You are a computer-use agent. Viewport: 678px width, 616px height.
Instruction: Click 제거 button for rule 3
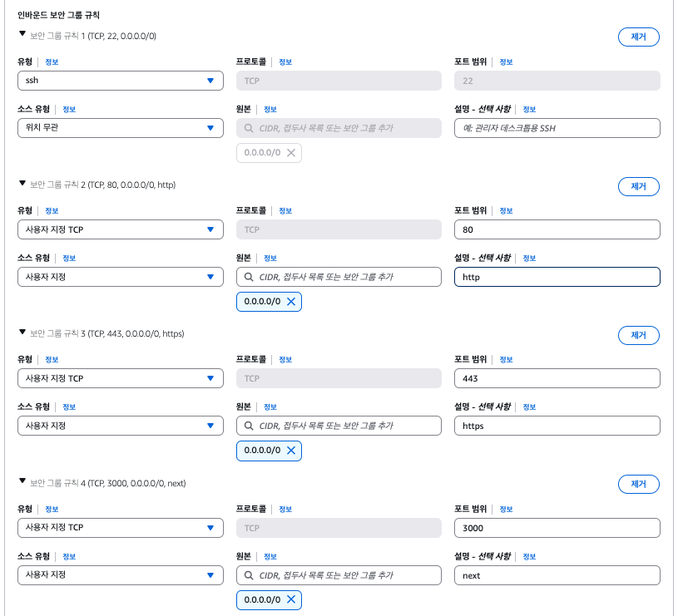coord(638,335)
